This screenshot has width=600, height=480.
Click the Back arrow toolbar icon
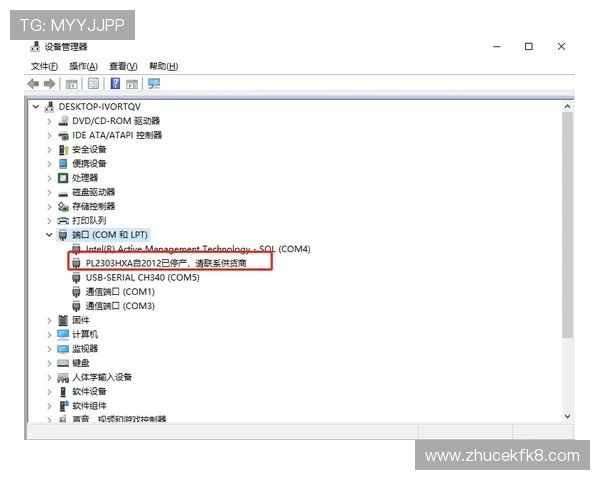coord(33,83)
